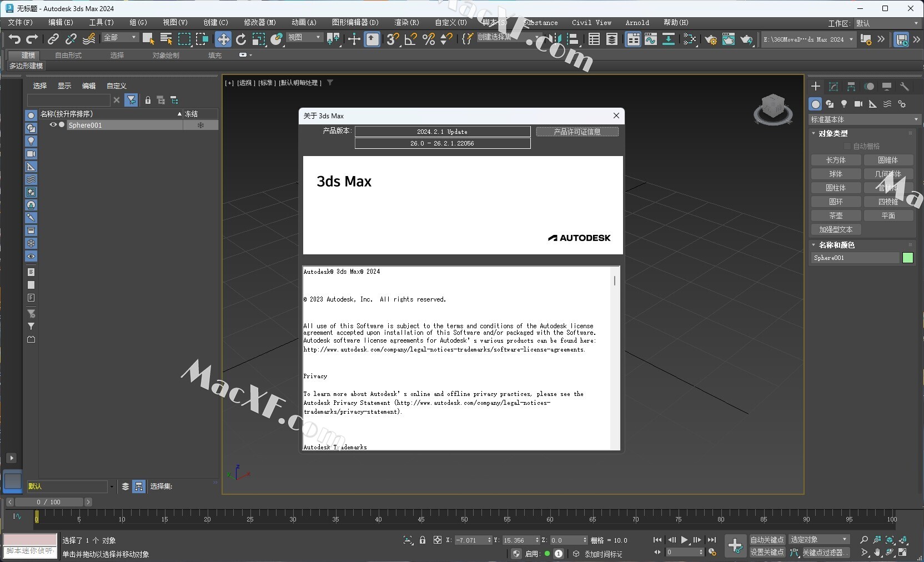This screenshot has height=562, width=924.
Task: Open Render Setup teapot icon
Action: pyautogui.click(x=710, y=39)
